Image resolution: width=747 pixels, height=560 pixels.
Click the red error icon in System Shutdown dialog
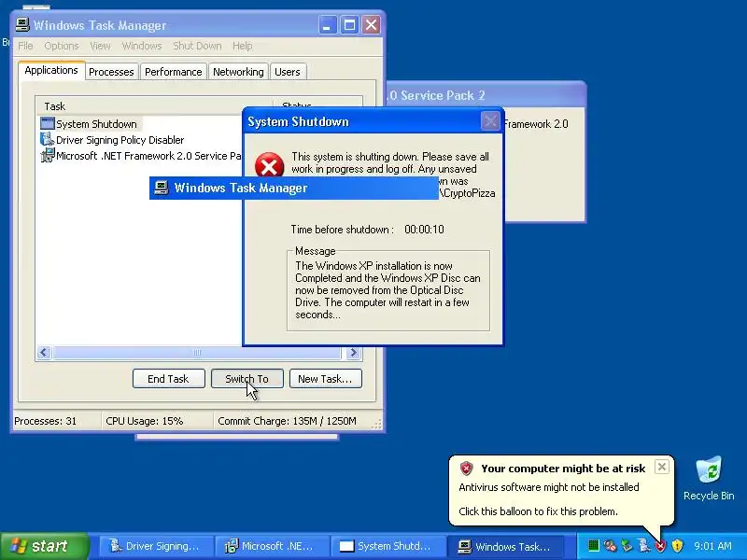(269, 166)
